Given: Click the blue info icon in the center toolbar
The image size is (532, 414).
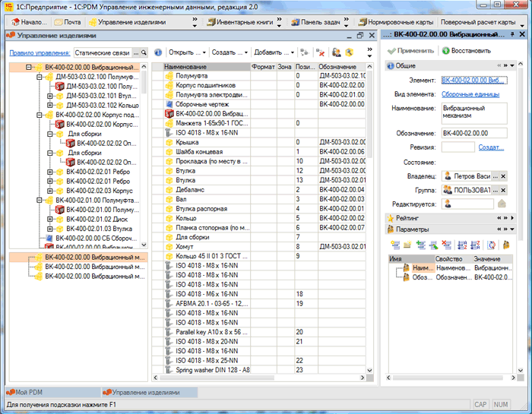Looking at the screenshot, I should point(158,52).
